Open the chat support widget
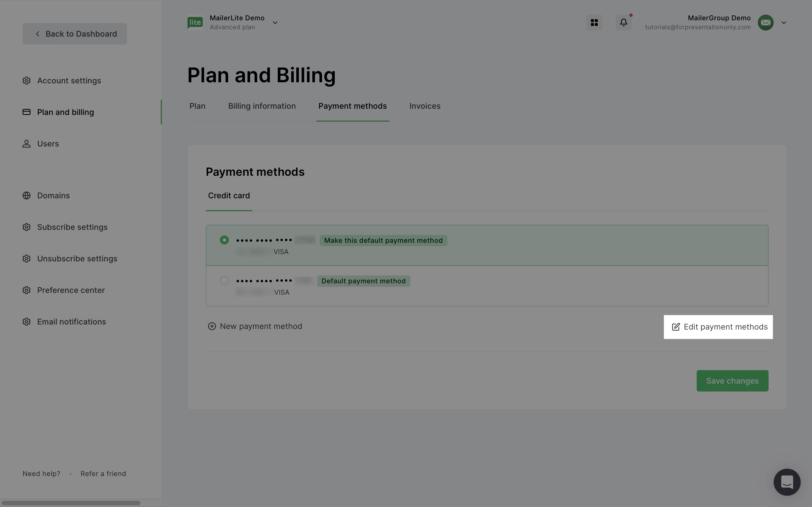The height and width of the screenshot is (507, 812). (787, 482)
